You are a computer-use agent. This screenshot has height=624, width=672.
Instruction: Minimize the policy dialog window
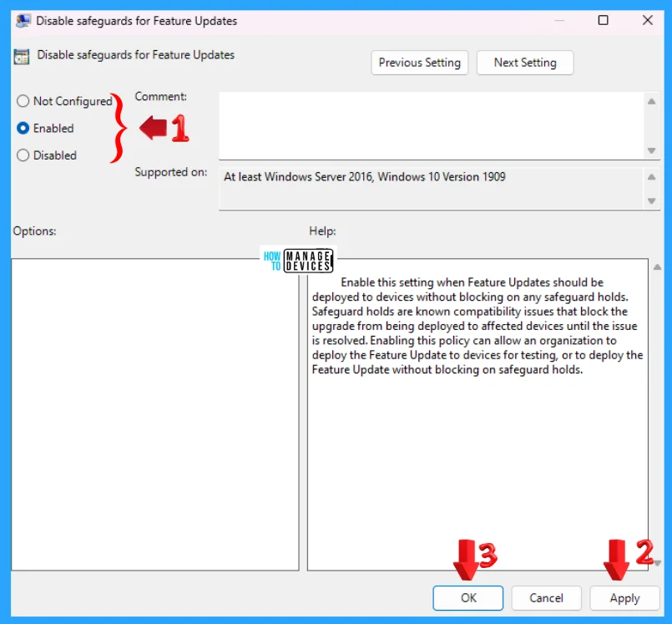(559, 20)
